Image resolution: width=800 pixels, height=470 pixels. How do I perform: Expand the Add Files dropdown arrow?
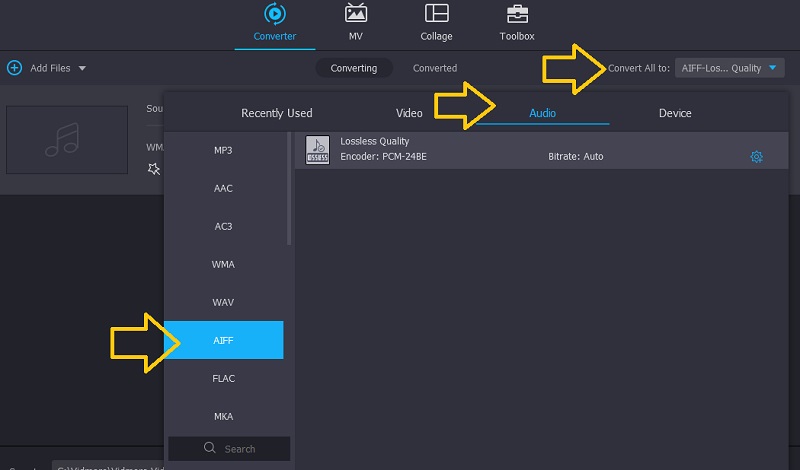[82, 68]
